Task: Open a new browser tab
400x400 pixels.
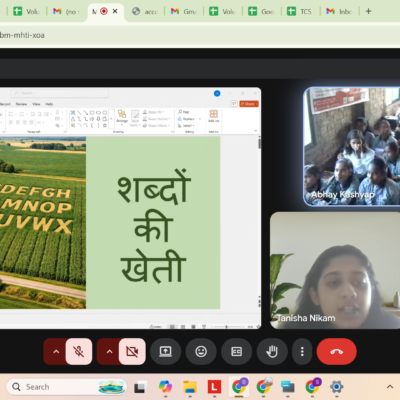Action: pyautogui.click(x=368, y=11)
